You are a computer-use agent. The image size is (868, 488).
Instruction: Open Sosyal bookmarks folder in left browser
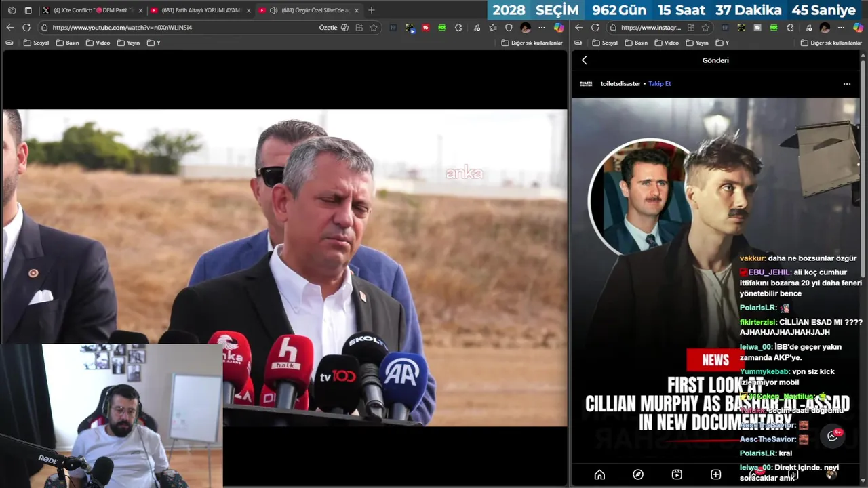[x=36, y=43]
